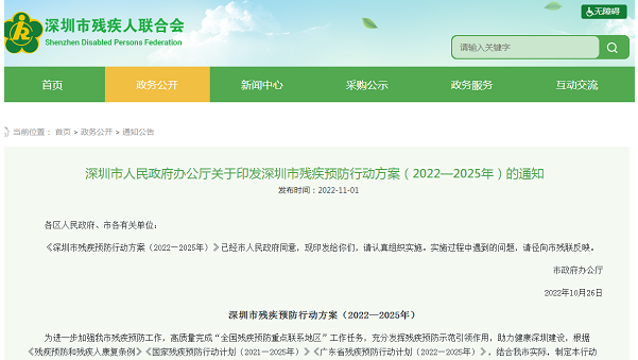This screenshot has height=360, width=638.
Task: Click the 市政府办公厅 signature text
Action: (578, 270)
